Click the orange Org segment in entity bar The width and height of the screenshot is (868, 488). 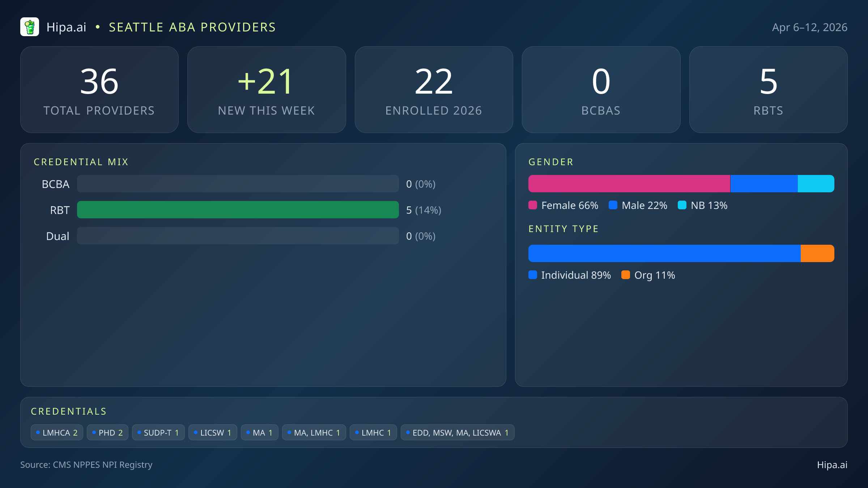coord(817,253)
